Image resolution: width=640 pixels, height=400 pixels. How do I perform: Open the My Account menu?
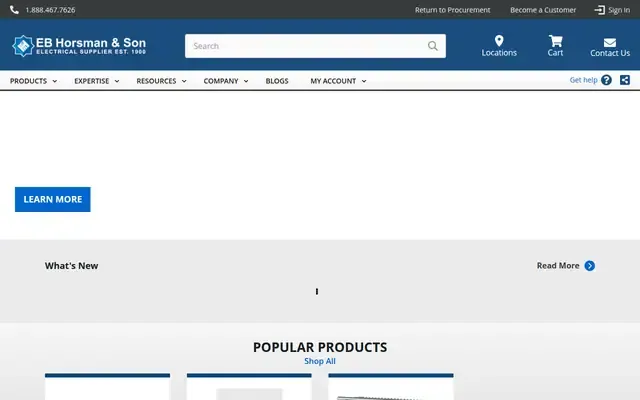pyautogui.click(x=333, y=81)
